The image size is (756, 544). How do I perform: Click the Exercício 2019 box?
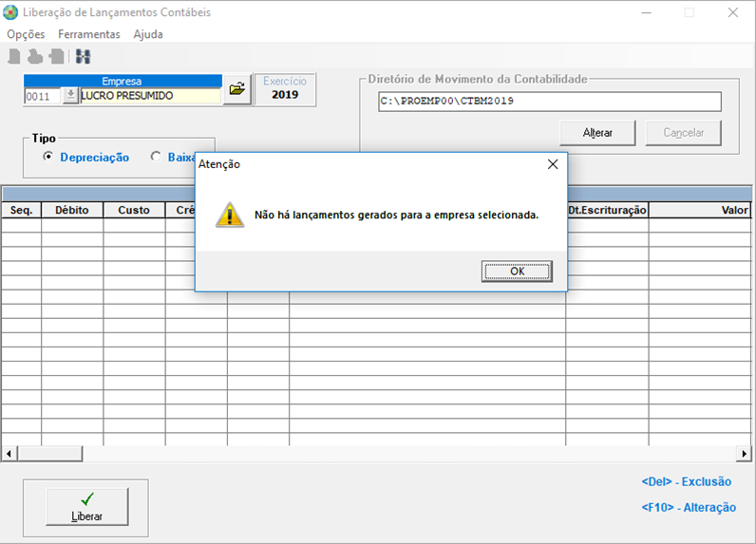point(285,89)
